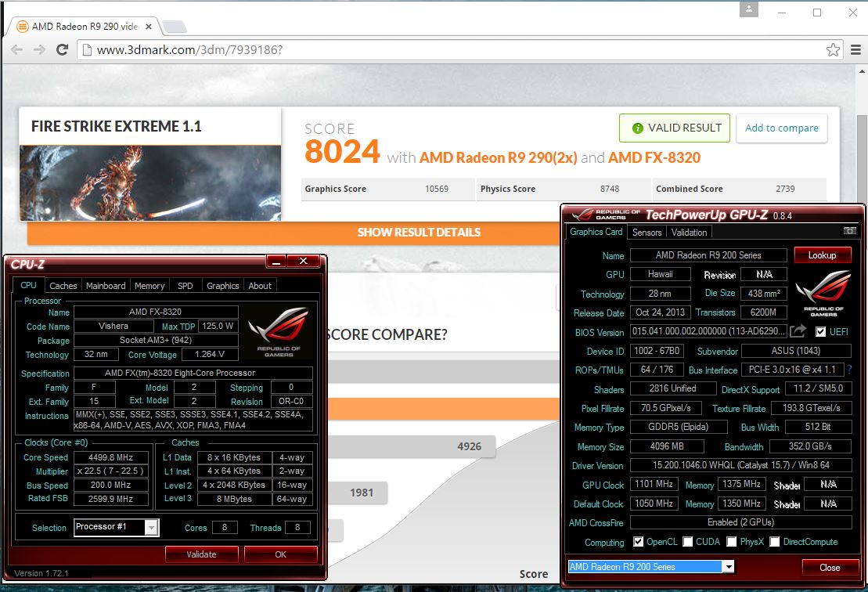
Task: Open the Sensors tab in GPU-Z
Action: [x=646, y=233]
